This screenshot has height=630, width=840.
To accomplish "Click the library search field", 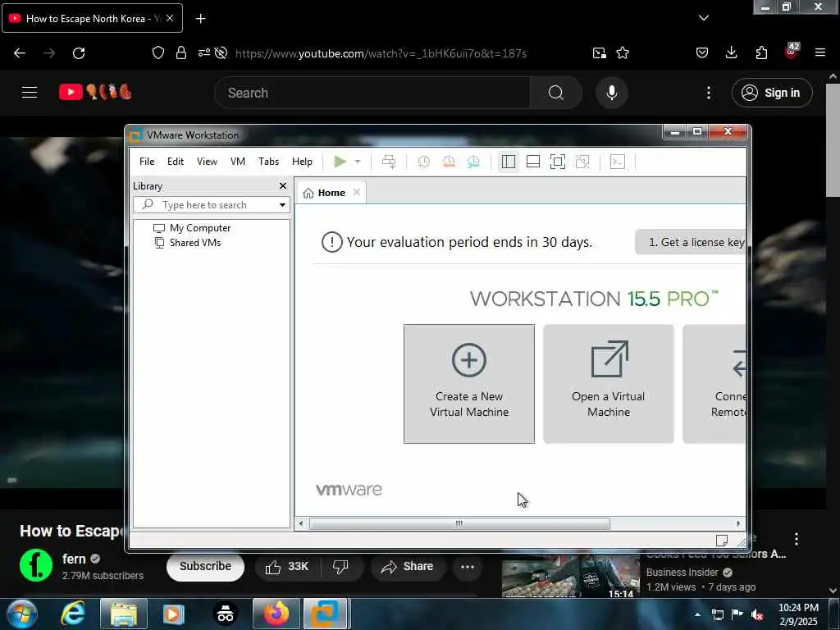I will [212, 204].
